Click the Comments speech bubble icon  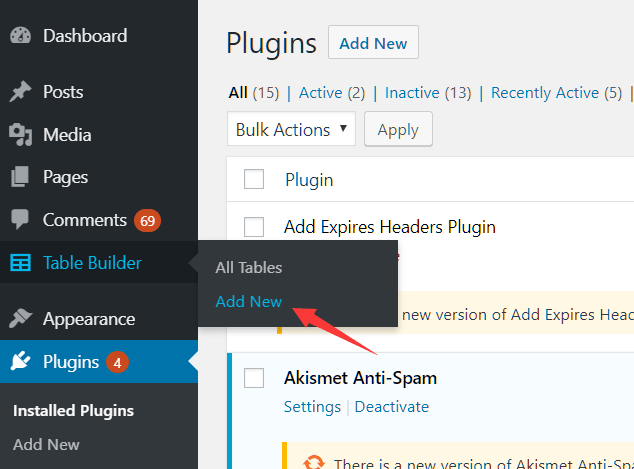pyautogui.click(x=20, y=219)
